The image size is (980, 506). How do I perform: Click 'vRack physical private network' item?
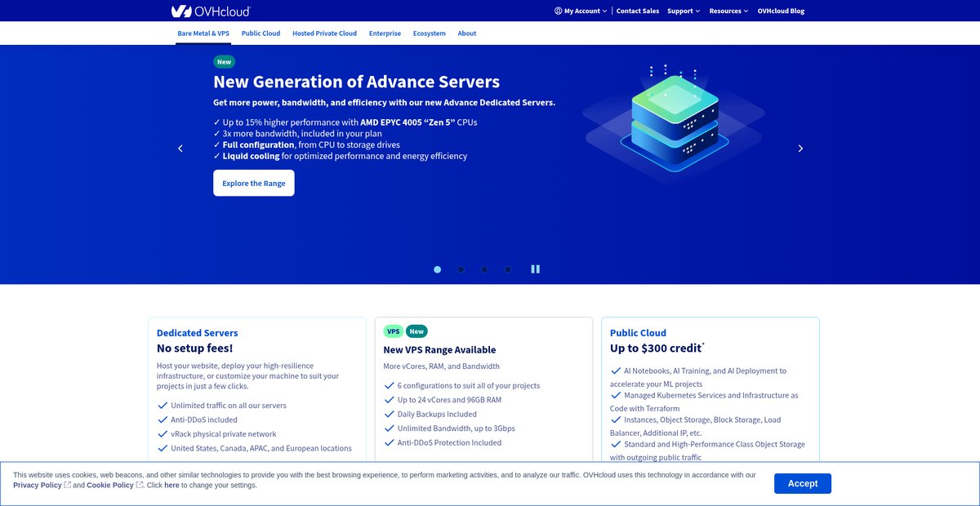tap(224, 434)
